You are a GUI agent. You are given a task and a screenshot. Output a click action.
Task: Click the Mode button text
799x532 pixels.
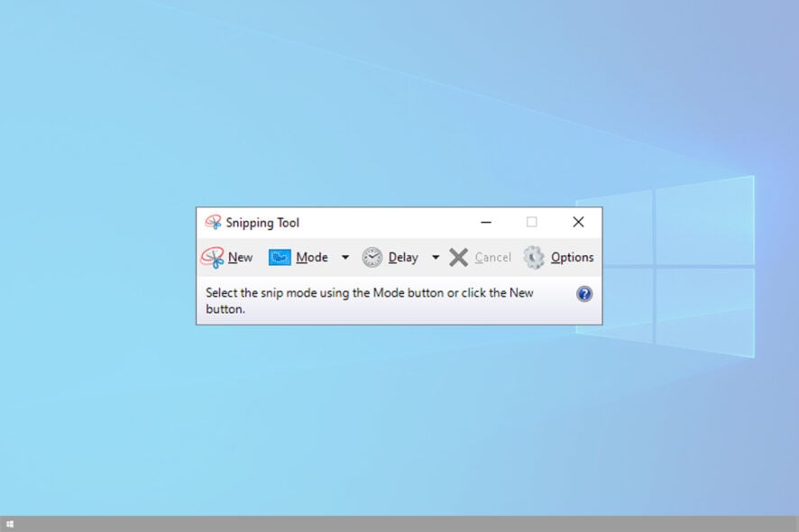click(312, 257)
